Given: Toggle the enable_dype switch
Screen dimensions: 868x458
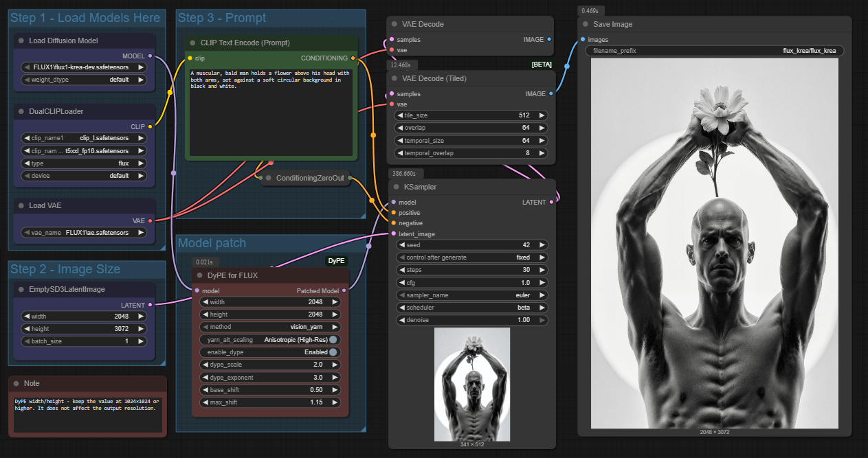Looking at the screenshot, I should pos(333,352).
